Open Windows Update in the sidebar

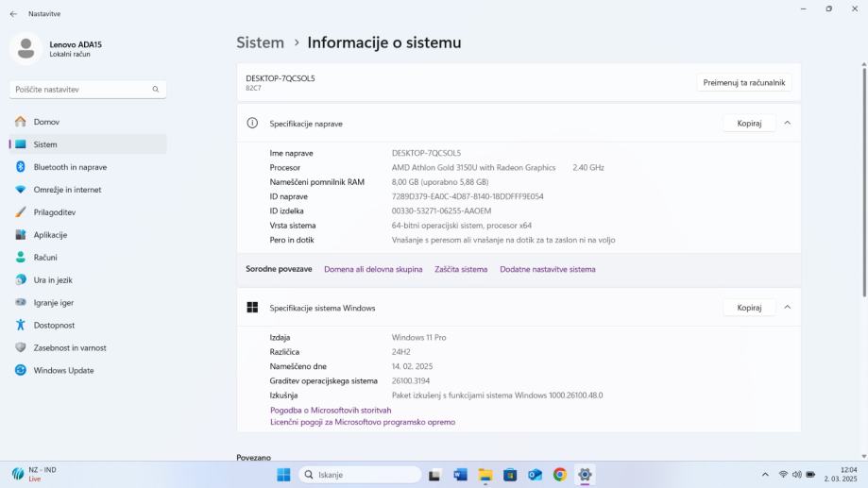click(88, 371)
